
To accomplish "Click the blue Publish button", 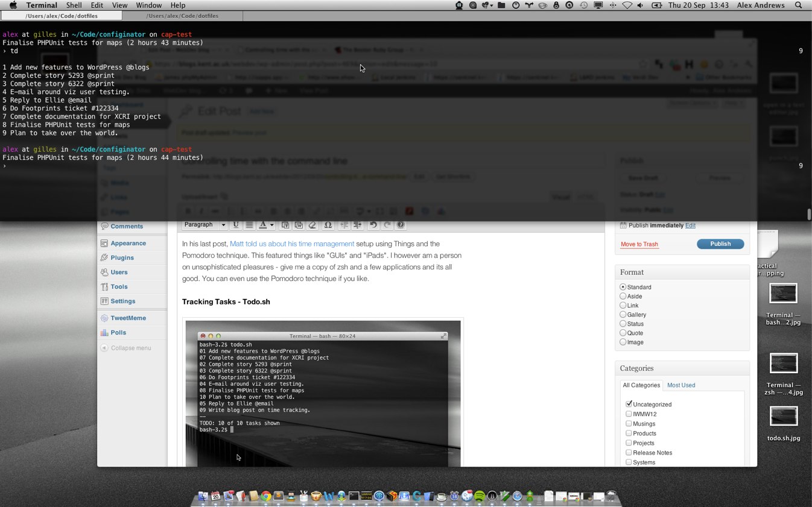I will point(720,244).
